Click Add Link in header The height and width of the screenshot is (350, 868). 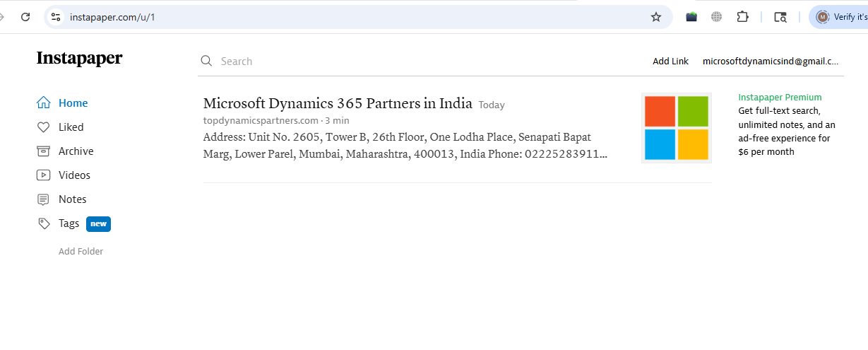tap(670, 62)
